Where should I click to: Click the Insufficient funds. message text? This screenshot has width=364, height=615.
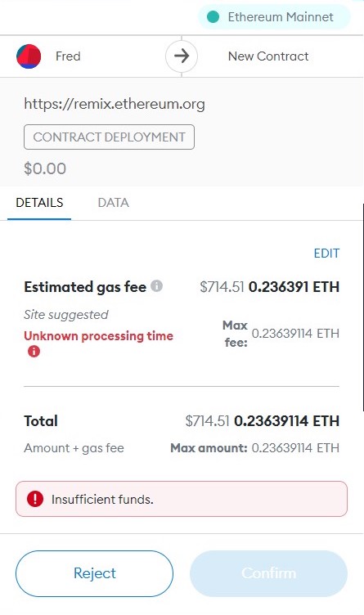tap(102, 500)
